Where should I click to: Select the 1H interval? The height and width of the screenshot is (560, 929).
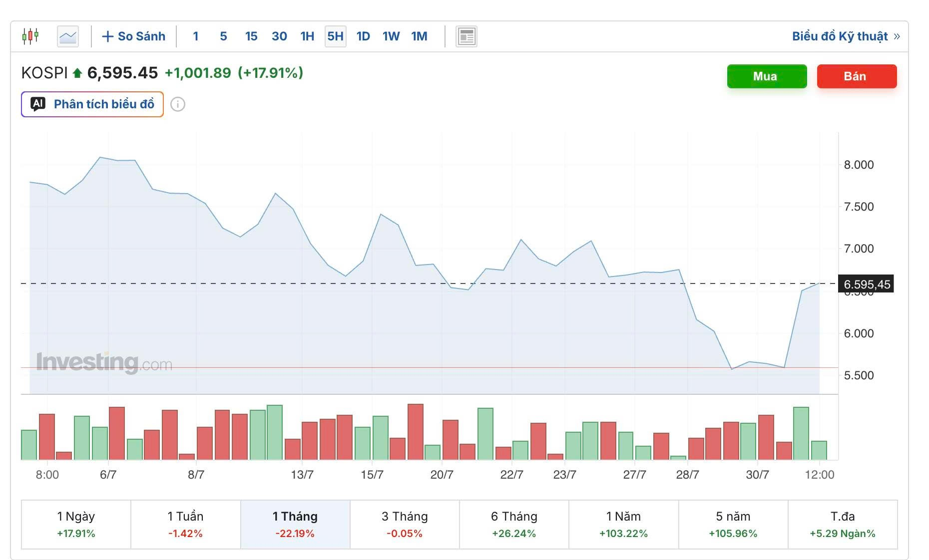[307, 36]
